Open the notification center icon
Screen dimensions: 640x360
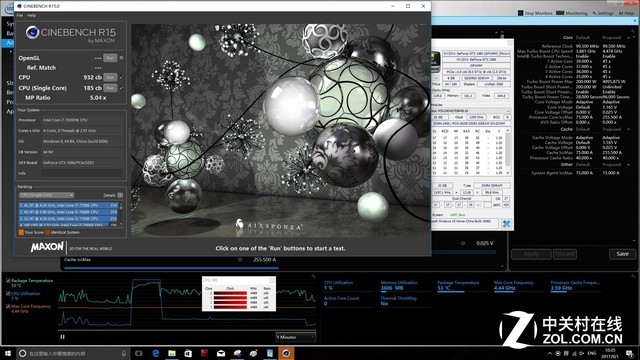coord(630,353)
